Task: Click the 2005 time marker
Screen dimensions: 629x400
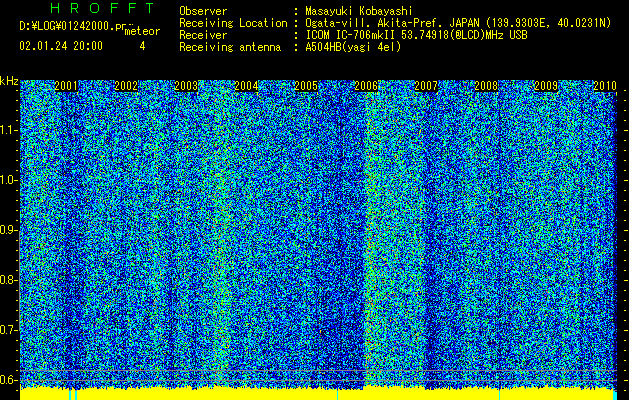Action: pos(306,86)
